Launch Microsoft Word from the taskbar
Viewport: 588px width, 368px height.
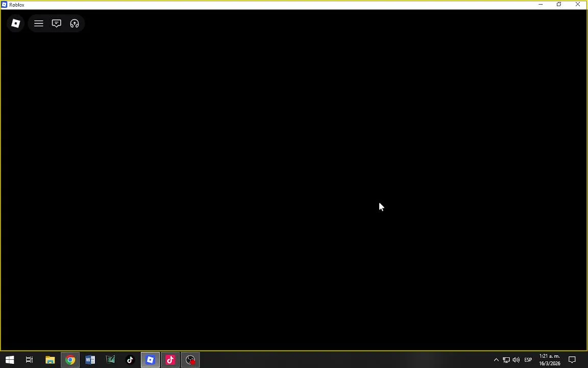(x=90, y=360)
